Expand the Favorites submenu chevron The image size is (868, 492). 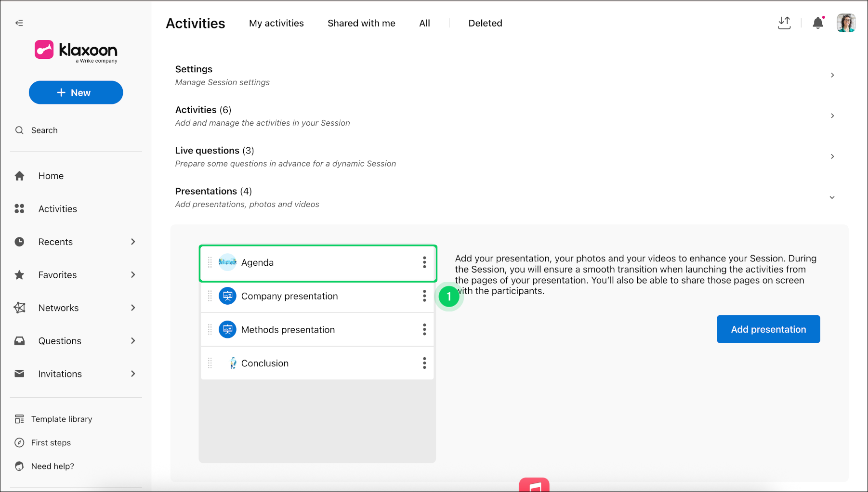133,275
